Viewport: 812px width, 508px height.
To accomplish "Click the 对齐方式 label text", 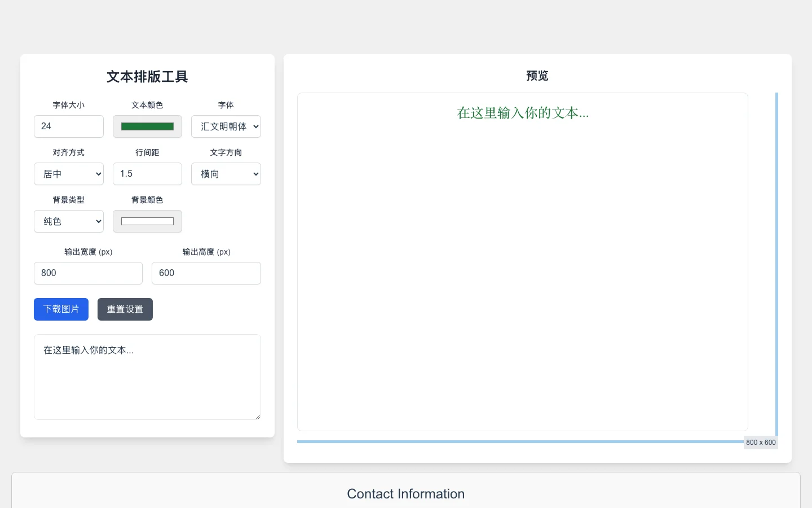I will pyautogui.click(x=69, y=152).
